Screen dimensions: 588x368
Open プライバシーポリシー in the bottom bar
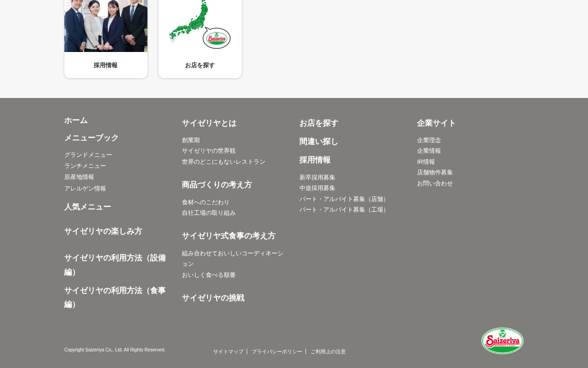[277, 351]
